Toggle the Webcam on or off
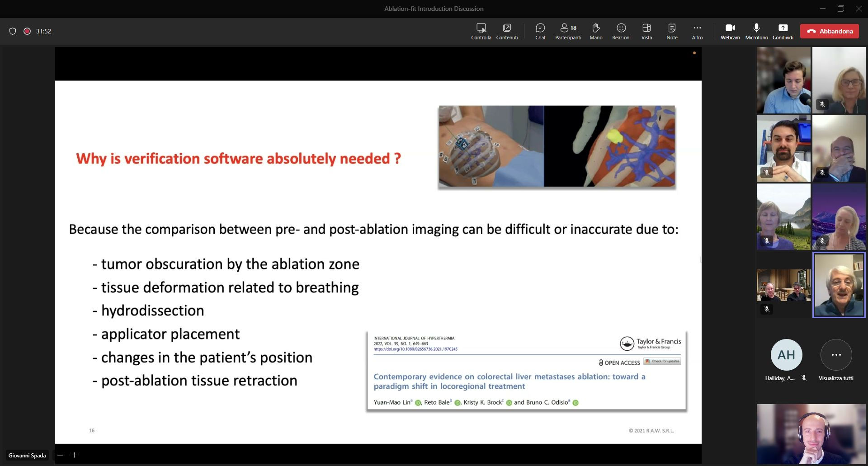 point(730,31)
